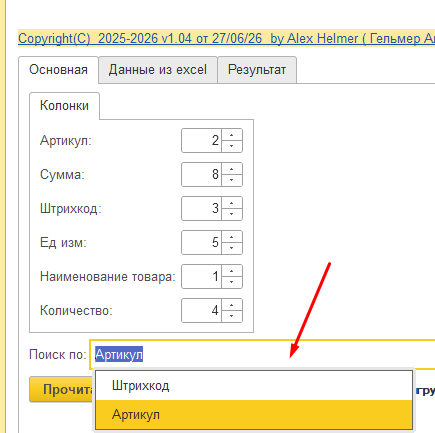Select the Колонки sub-tab
Screen dimensions: 435x433
64,106
